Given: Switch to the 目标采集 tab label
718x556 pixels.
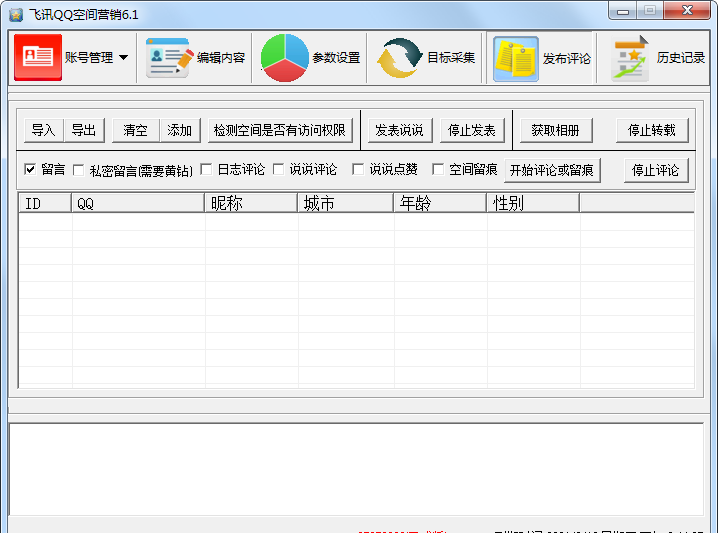Looking at the screenshot, I should point(451,58).
